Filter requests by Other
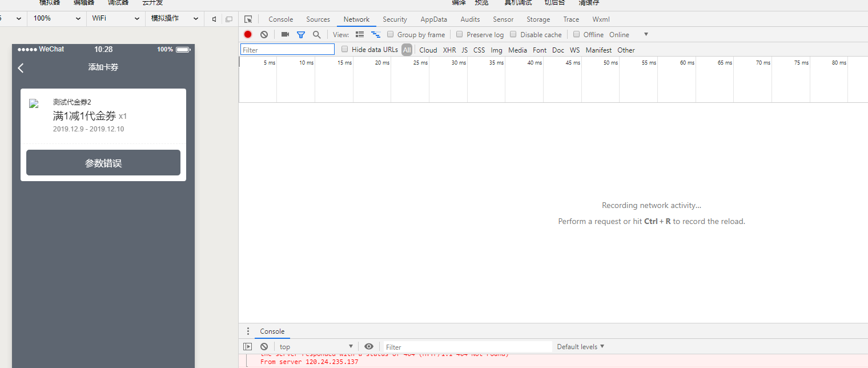 pyautogui.click(x=626, y=50)
